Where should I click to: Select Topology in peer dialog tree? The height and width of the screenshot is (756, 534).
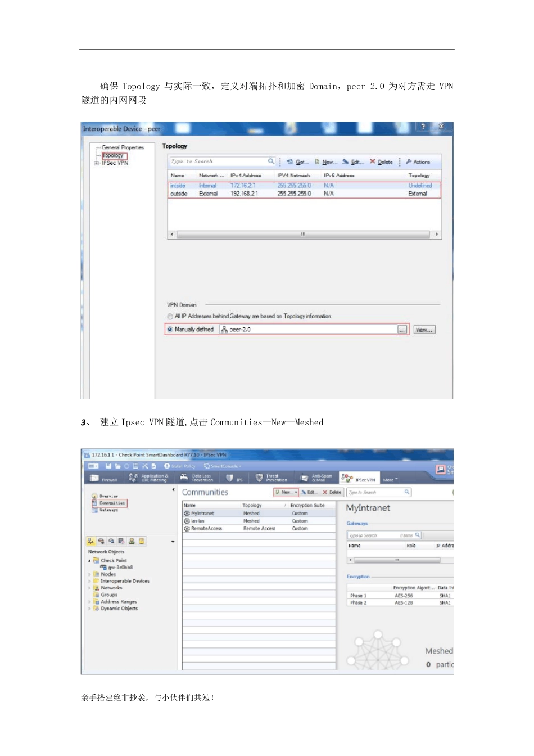click(x=113, y=155)
